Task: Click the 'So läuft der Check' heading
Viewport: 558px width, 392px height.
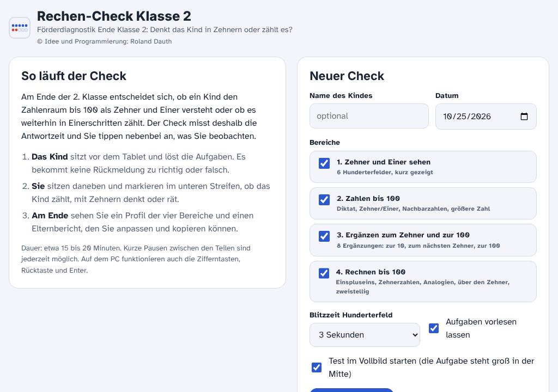Action: [x=74, y=76]
